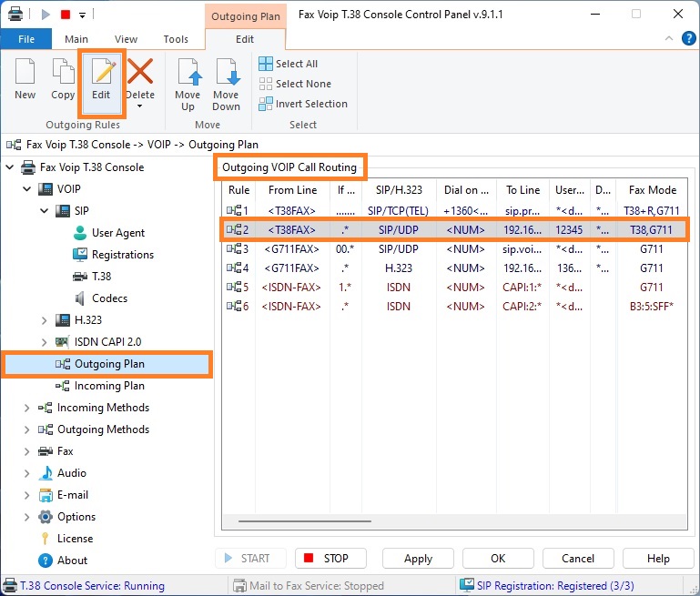Click the Options gear icon
Image resolution: width=700 pixels, height=596 pixels.
46,517
